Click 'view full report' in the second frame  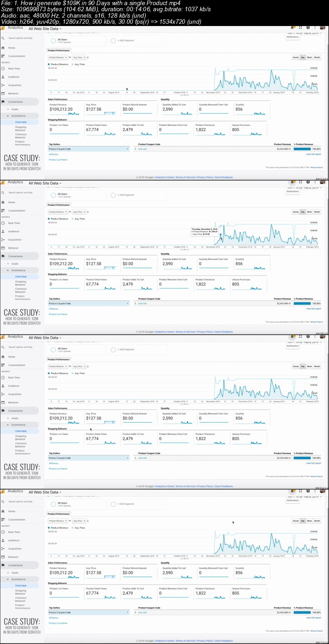point(314,309)
